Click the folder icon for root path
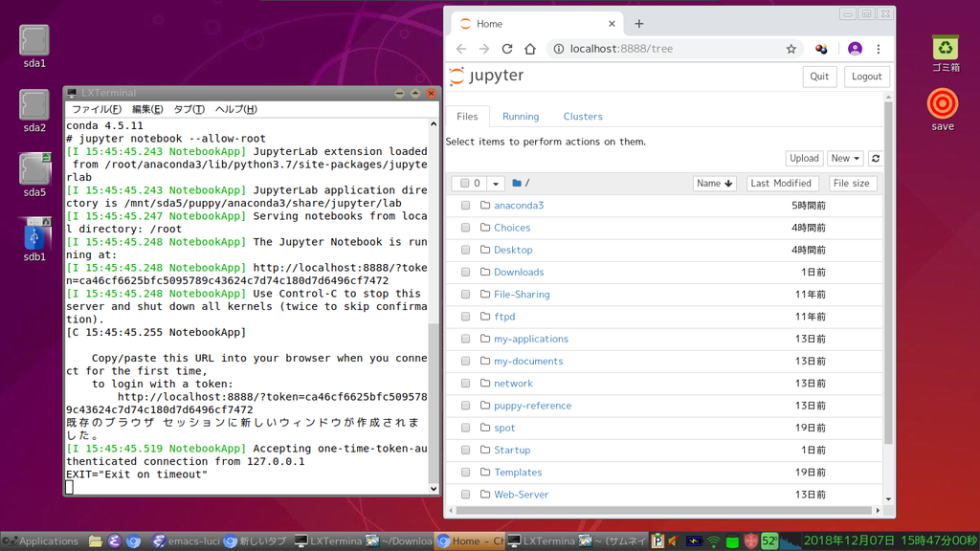 (517, 183)
